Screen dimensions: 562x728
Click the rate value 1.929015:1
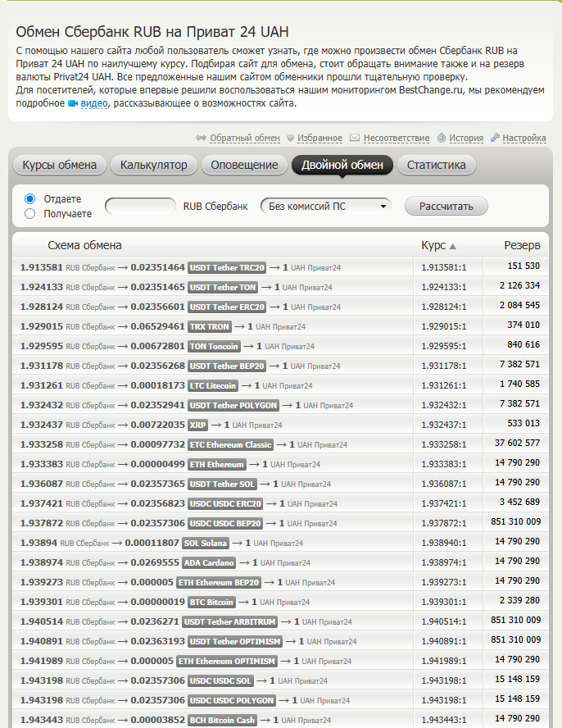444,326
